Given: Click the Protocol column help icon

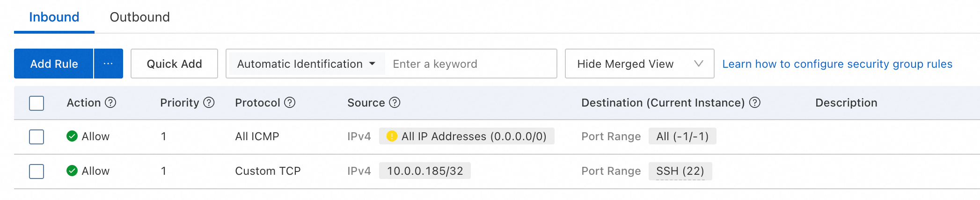Looking at the screenshot, I should click(290, 103).
